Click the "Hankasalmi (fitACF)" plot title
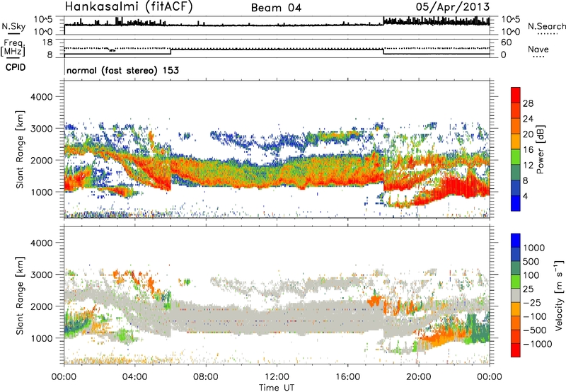The image size is (566, 392). pos(129,6)
